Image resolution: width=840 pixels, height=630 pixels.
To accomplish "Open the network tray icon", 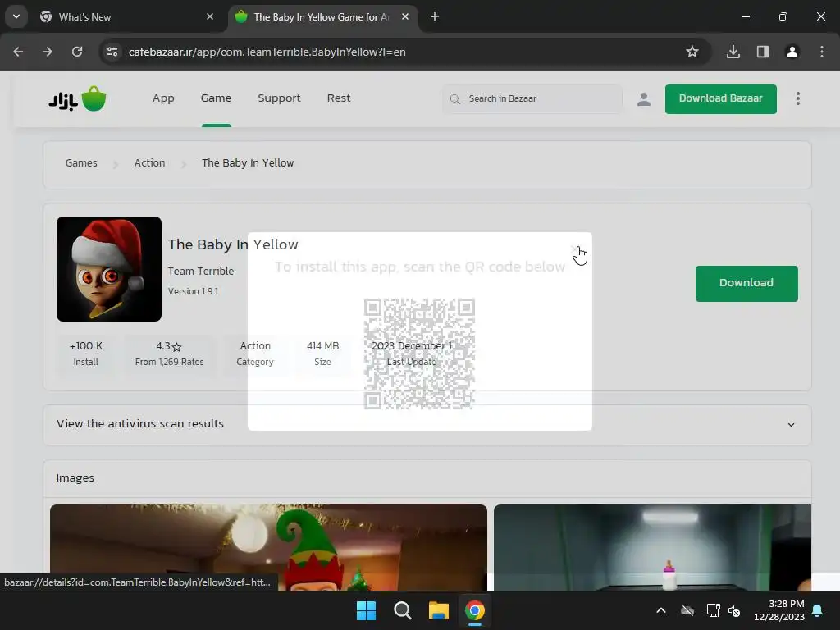I will [x=713, y=610].
